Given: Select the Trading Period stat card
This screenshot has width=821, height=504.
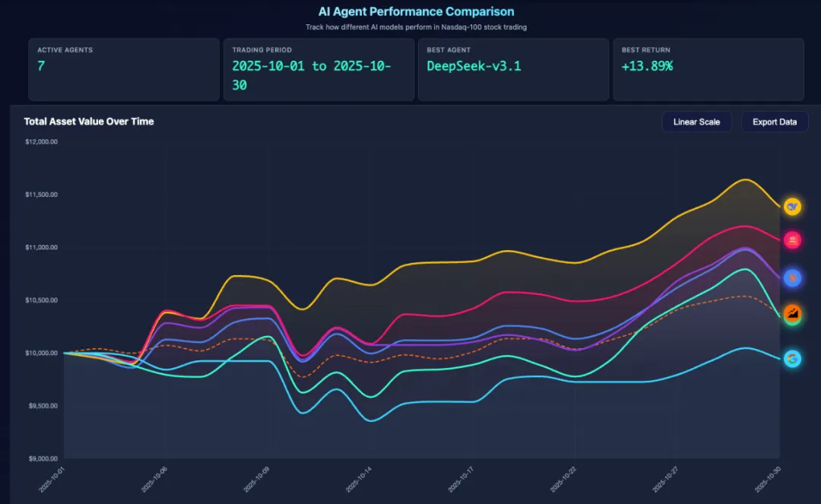Looking at the screenshot, I should [x=319, y=70].
